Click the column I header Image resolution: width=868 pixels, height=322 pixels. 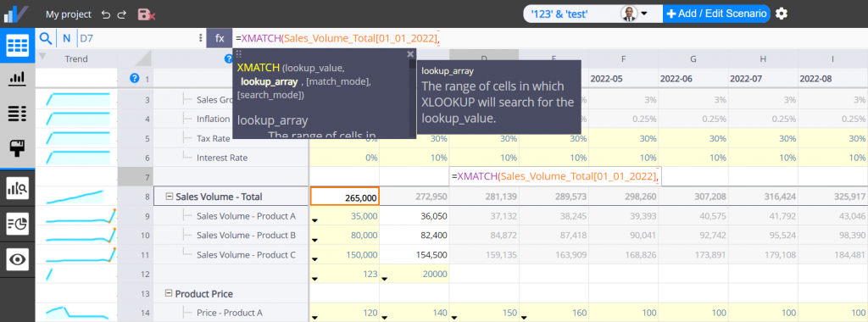tap(832, 58)
